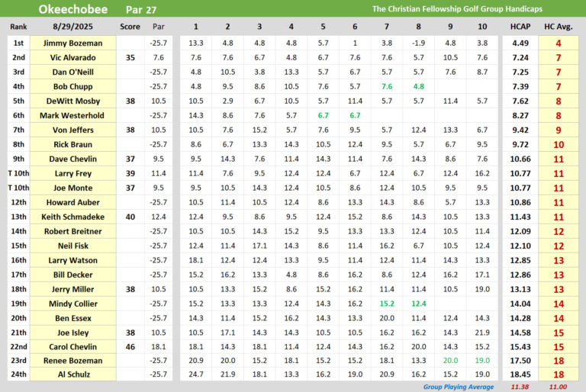The width and height of the screenshot is (586, 392).
Task: Click Larry Frey's score of 39
Action: point(130,173)
